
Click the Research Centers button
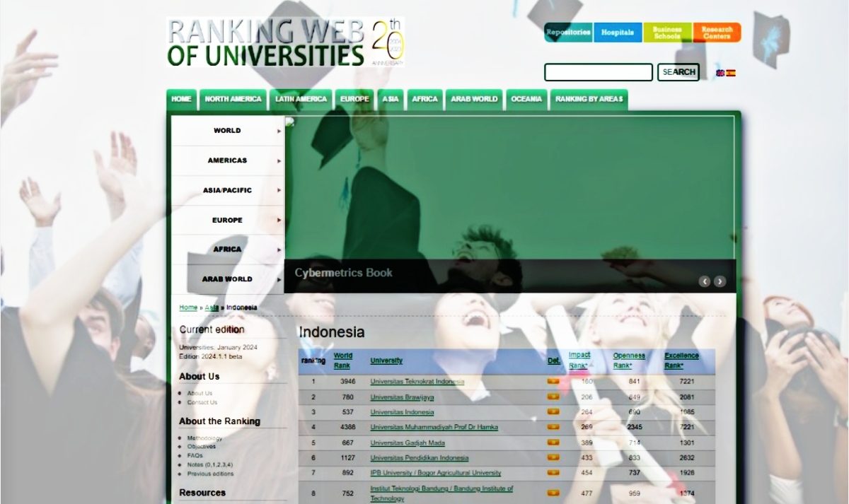(717, 33)
